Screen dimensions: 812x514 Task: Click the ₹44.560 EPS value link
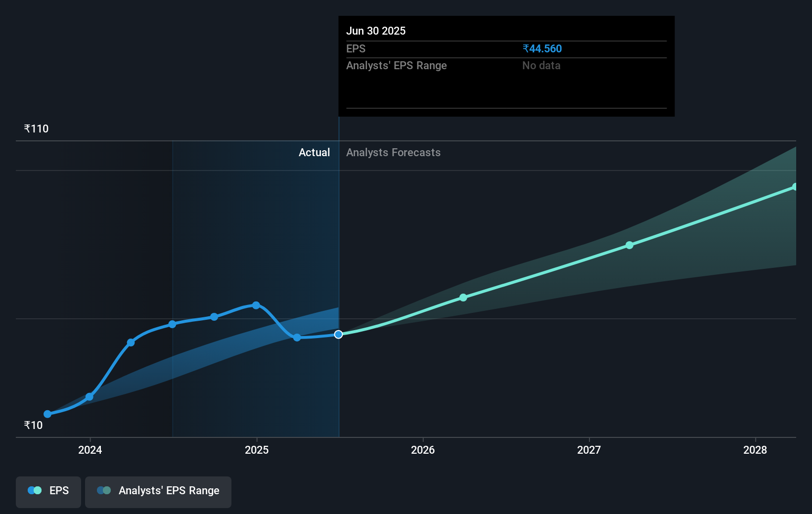click(x=542, y=48)
